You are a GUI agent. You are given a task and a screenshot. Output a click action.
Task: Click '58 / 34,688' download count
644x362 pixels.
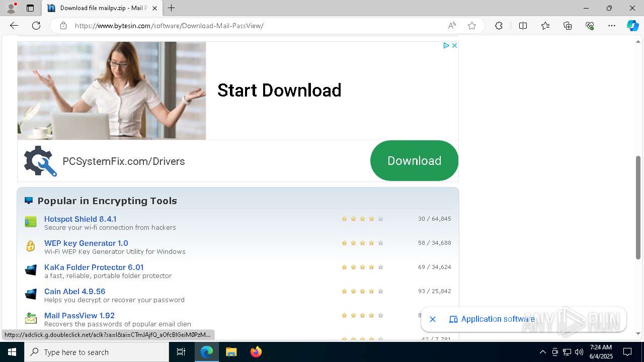coord(434,243)
